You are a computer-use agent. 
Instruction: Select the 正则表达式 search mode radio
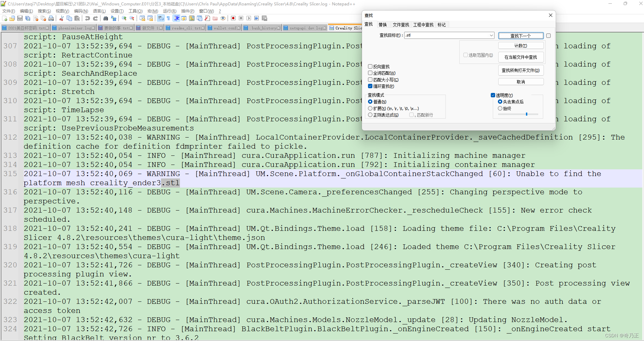click(370, 115)
